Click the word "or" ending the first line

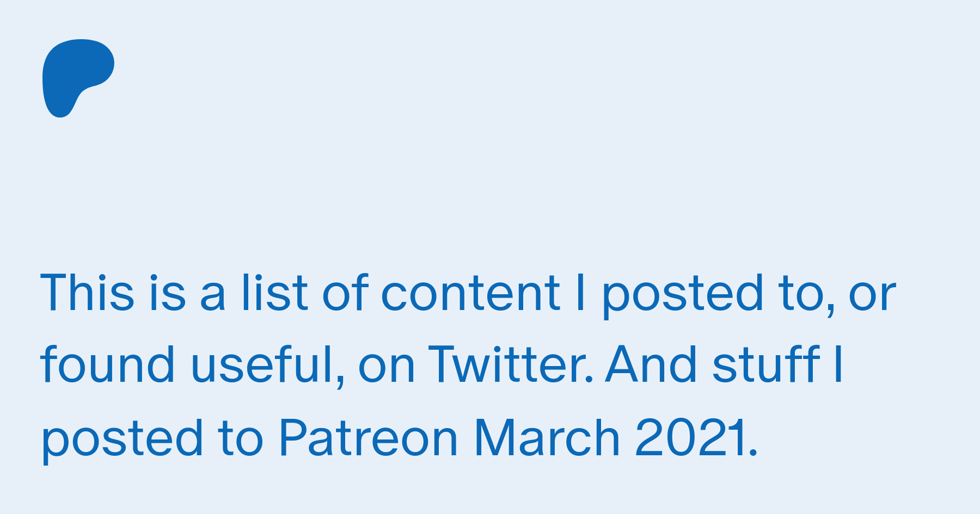click(x=872, y=296)
